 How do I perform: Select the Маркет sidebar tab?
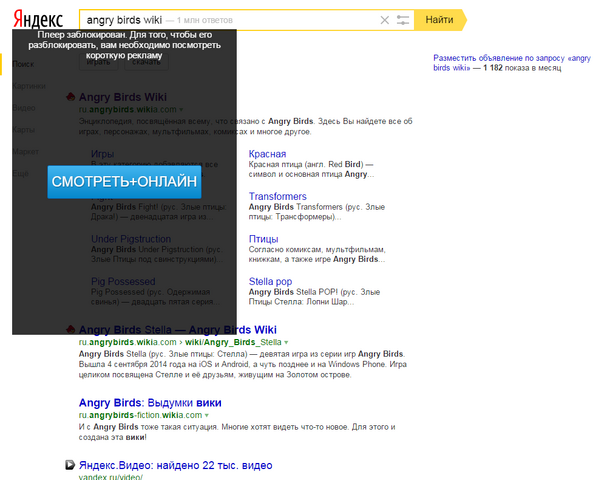25,151
